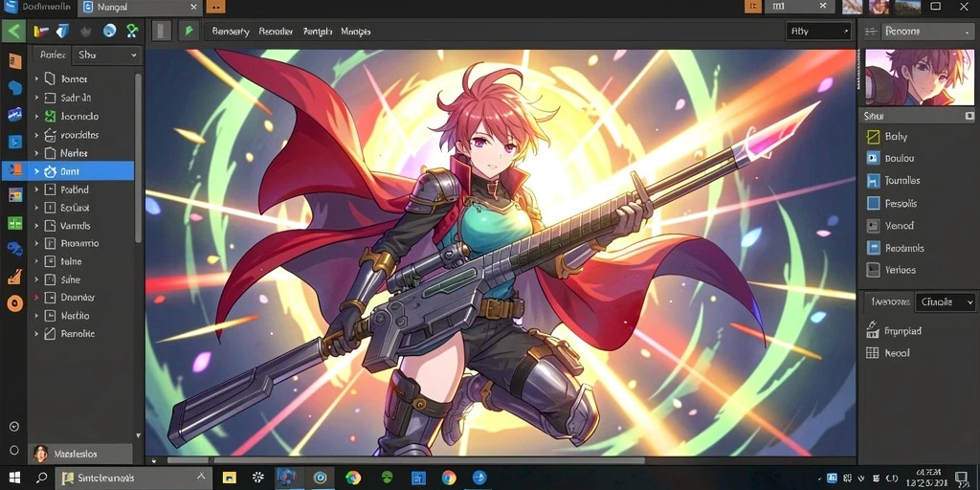
Task: Click the Matafeslos user button
Action: [x=80, y=454]
